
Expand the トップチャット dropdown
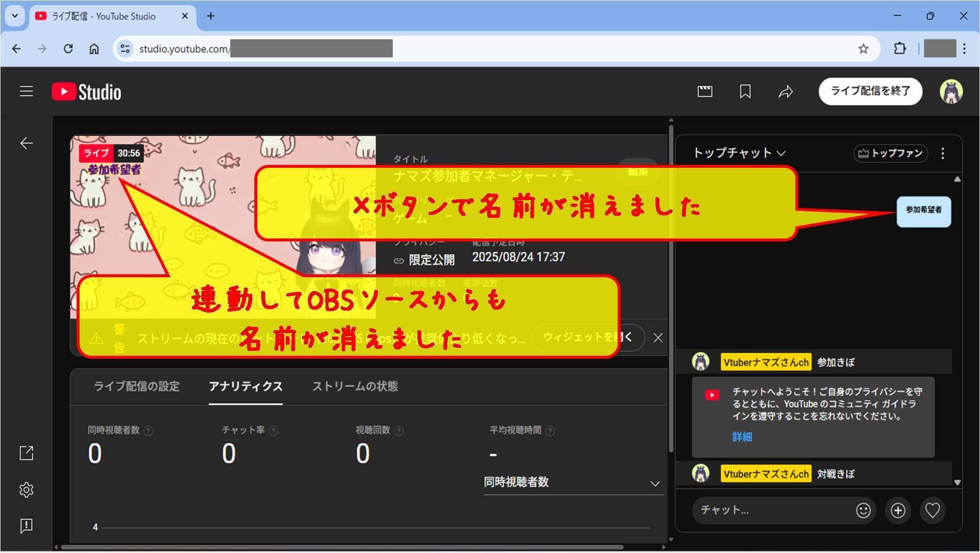pyautogui.click(x=738, y=153)
